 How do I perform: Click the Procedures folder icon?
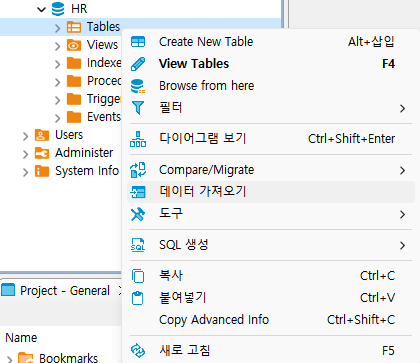coord(74,81)
